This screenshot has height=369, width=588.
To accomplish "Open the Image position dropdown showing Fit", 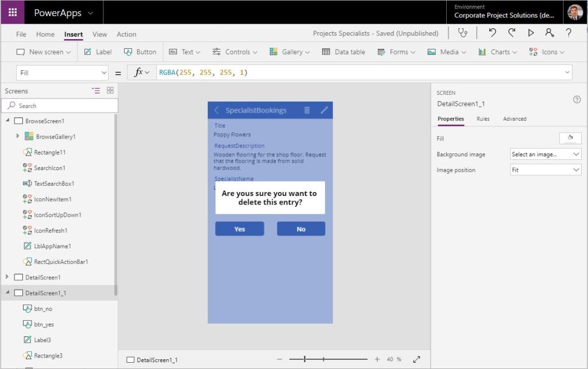I will pos(544,170).
